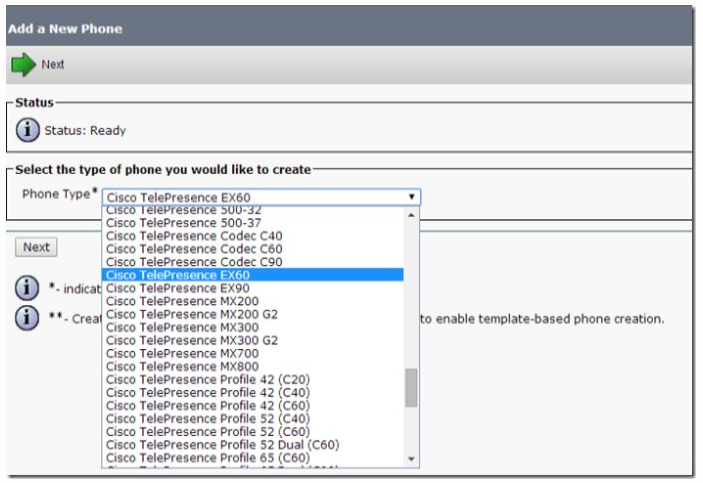703x483 pixels.
Task: Open the Phone Type dropdown arrow
Action: point(411,197)
